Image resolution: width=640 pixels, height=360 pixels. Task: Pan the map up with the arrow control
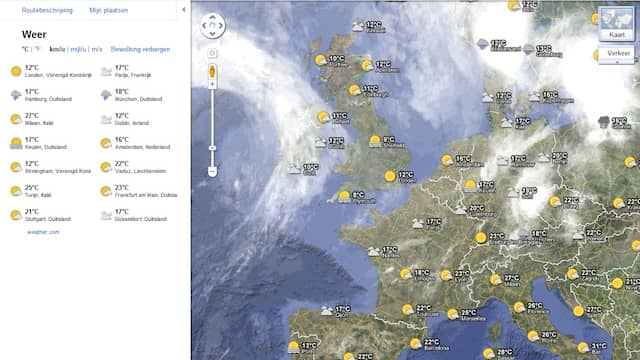tap(212, 17)
